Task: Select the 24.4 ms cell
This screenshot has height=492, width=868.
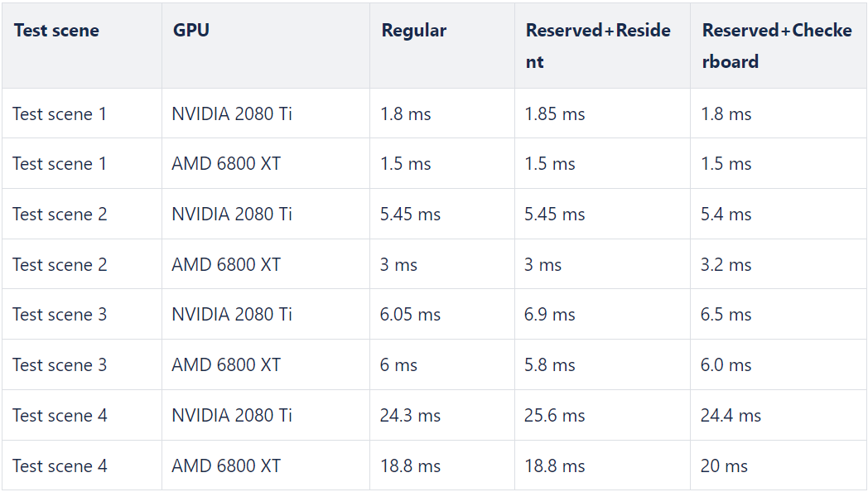Action: pos(779,415)
